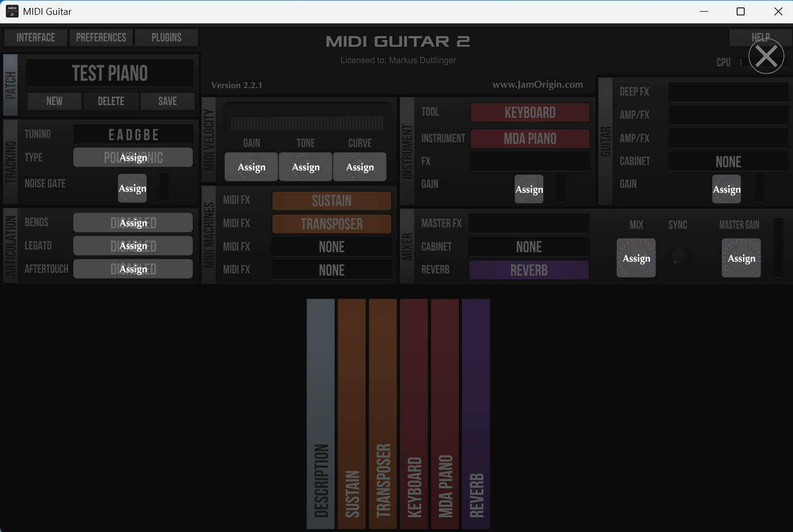Assign MIDI to tracking TYPE

[133, 158]
